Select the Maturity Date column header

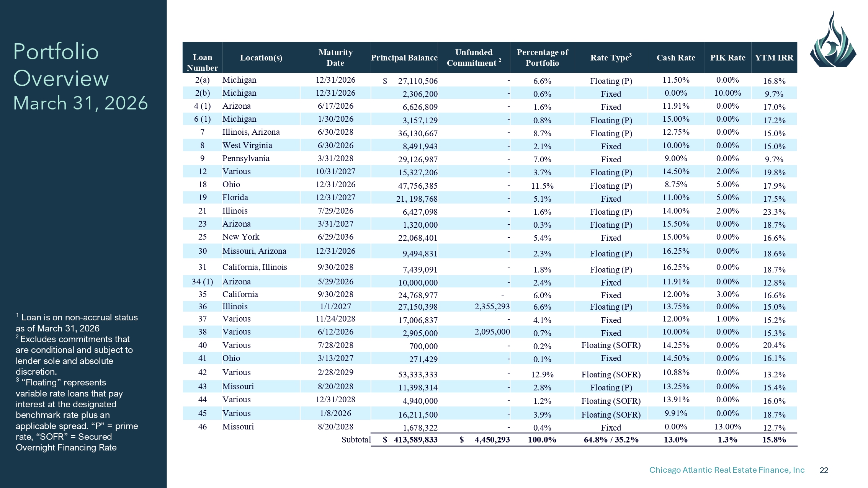pyautogui.click(x=335, y=58)
